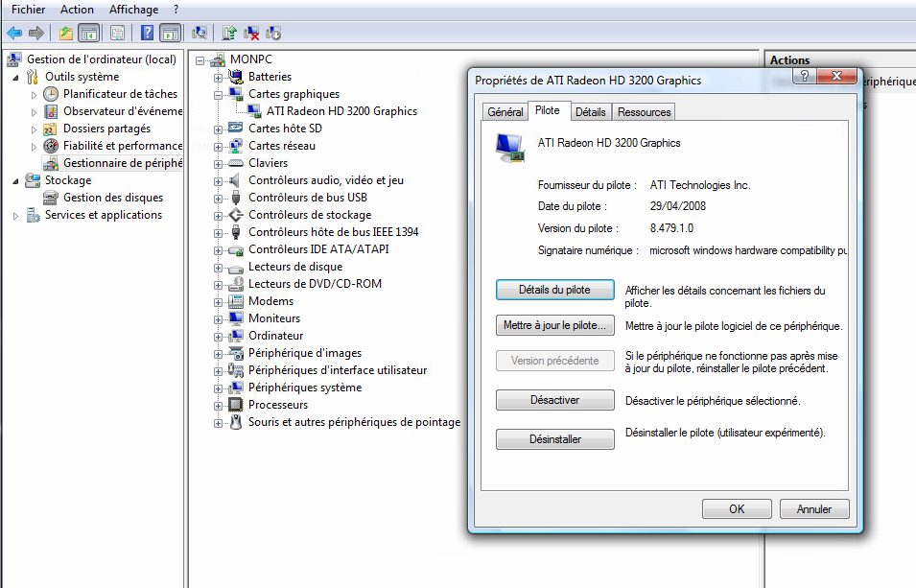Expand the Lecteurs de disque node

pyautogui.click(x=218, y=268)
